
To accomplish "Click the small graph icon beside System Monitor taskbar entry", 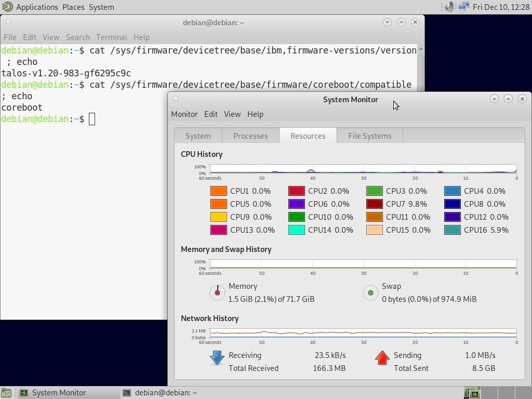I will coord(23,393).
